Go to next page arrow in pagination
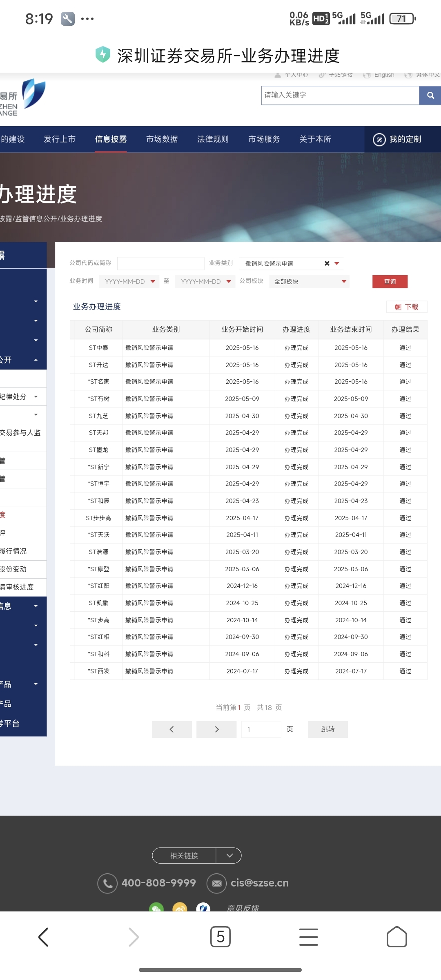The width and height of the screenshot is (441, 980). [216, 729]
